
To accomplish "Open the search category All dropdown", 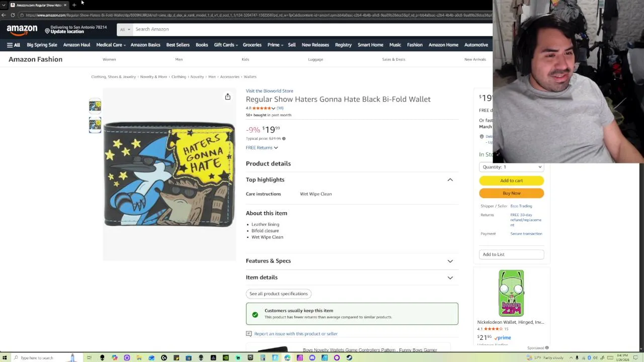I will (x=124, y=29).
